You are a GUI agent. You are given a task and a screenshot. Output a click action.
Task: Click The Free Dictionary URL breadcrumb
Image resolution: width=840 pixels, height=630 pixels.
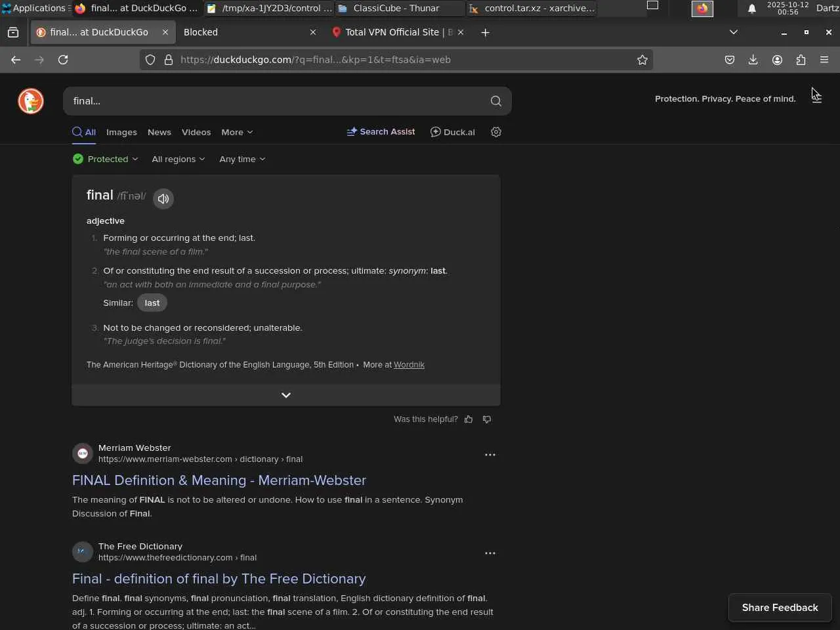coord(177,558)
